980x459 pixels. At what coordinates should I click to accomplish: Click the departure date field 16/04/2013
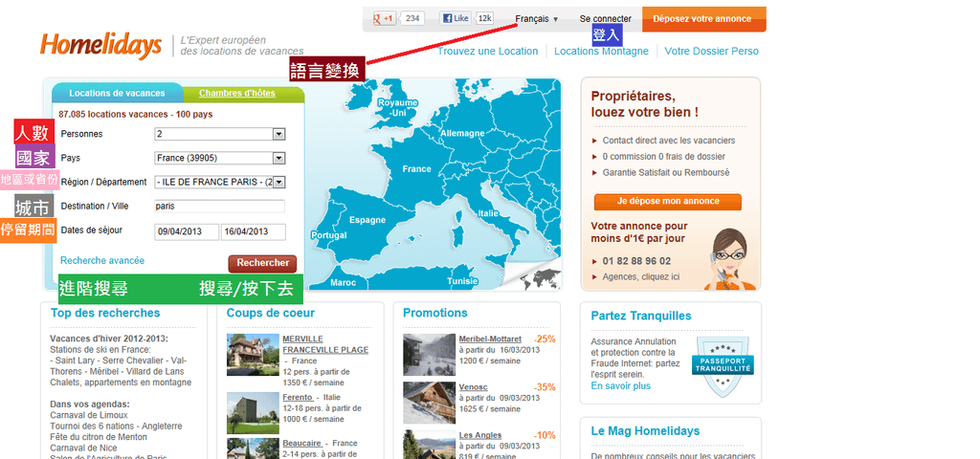coord(253,231)
